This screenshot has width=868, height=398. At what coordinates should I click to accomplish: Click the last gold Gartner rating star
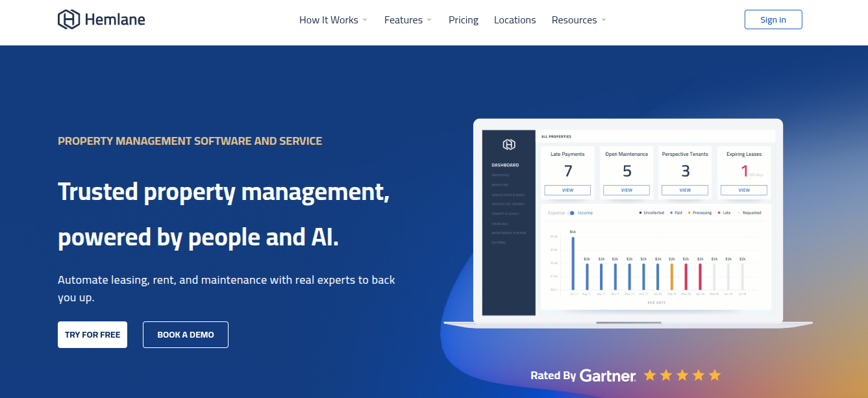click(715, 375)
